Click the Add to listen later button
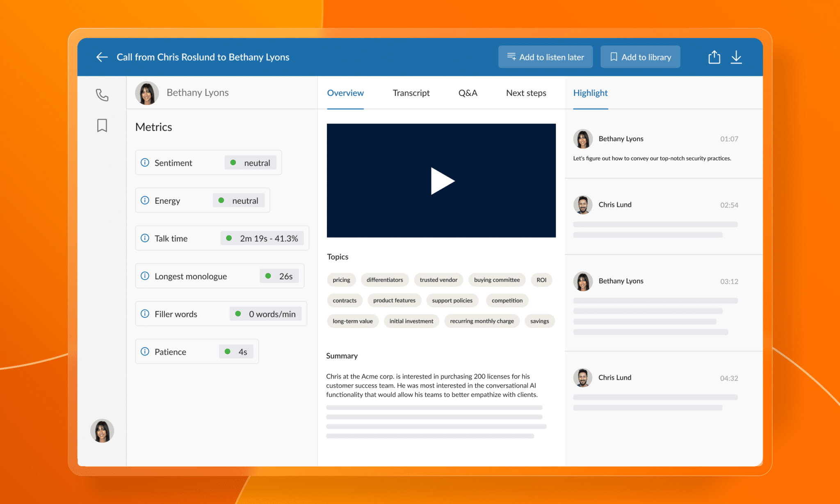Image resolution: width=840 pixels, height=504 pixels. pyautogui.click(x=546, y=57)
